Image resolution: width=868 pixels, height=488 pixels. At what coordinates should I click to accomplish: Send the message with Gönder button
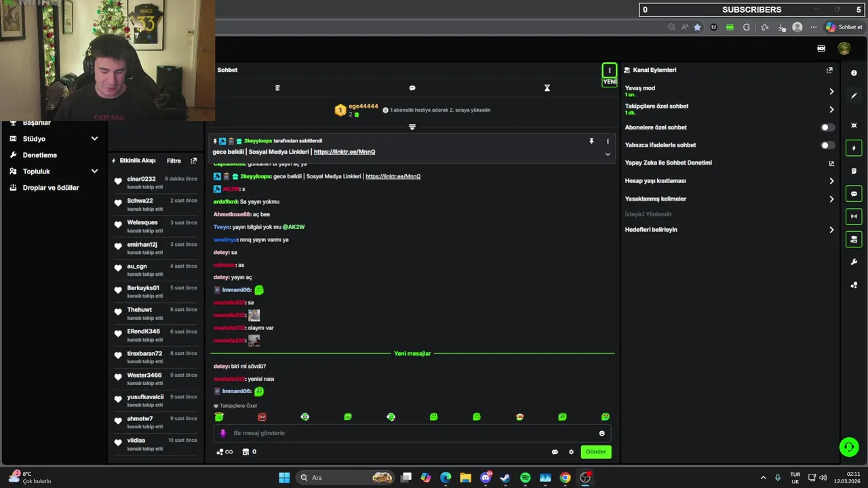tap(595, 452)
